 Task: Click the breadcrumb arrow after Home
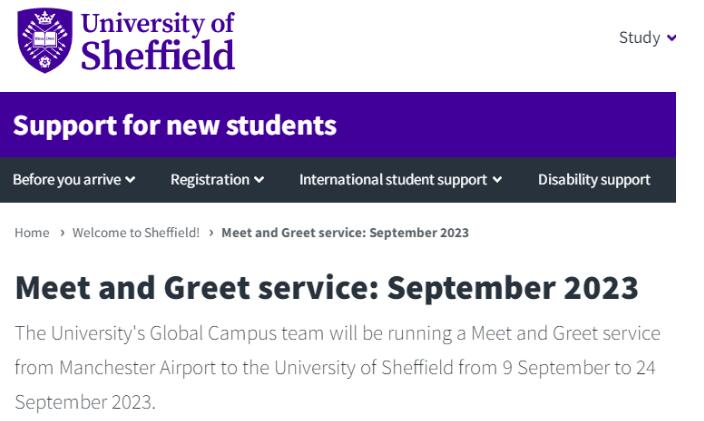62,233
